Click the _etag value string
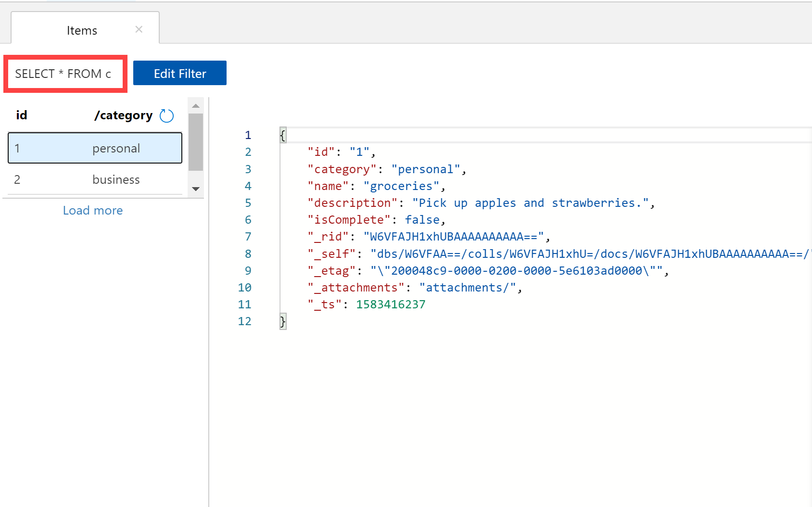Viewport: 812px width, 507px height. click(x=516, y=271)
